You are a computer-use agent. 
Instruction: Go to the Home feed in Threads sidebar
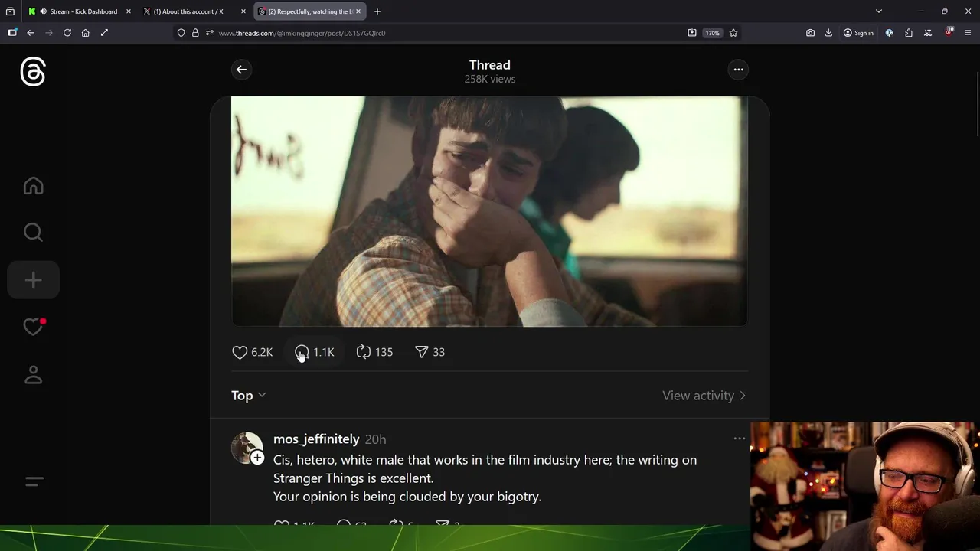point(33,186)
